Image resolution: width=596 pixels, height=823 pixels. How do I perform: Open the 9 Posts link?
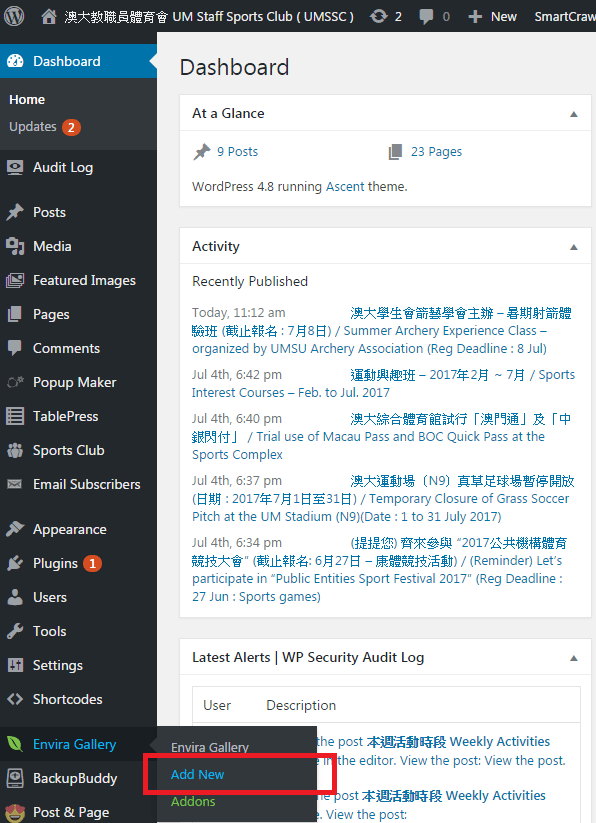pos(237,152)
